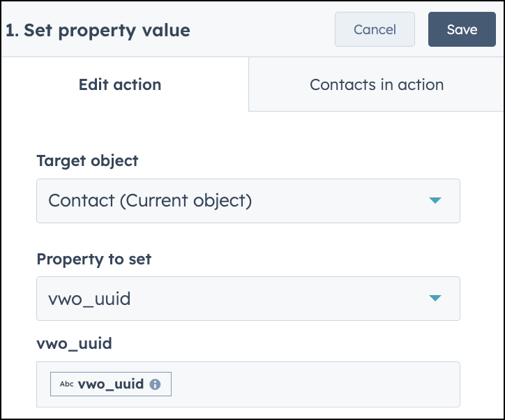
Task: Open the Property to set dropdown
Action: [x=248, y=298]
